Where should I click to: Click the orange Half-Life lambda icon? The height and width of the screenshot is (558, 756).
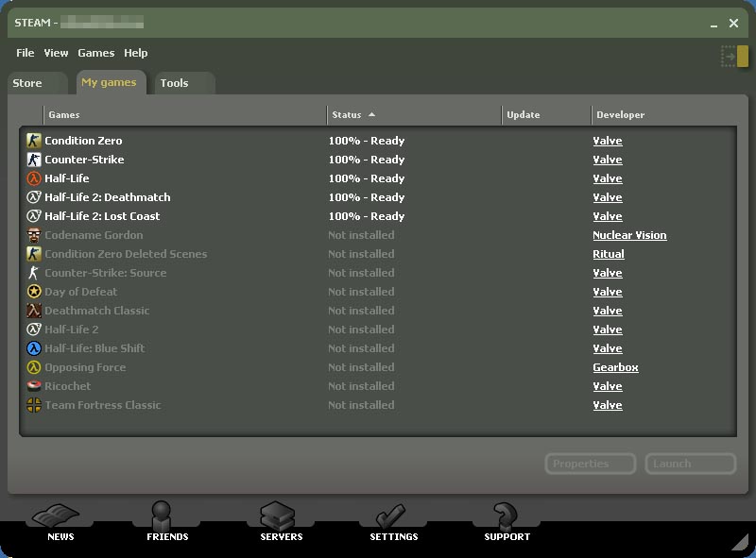coord(34,178)
